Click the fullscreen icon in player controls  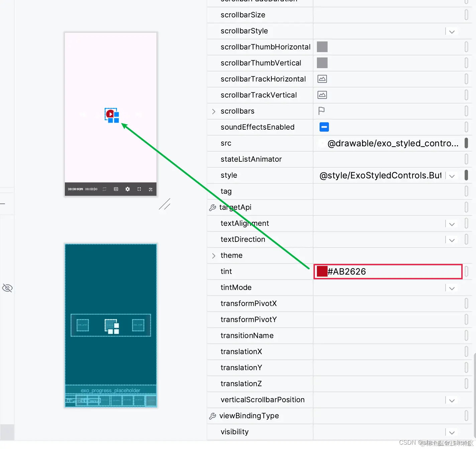pos(139,189)
